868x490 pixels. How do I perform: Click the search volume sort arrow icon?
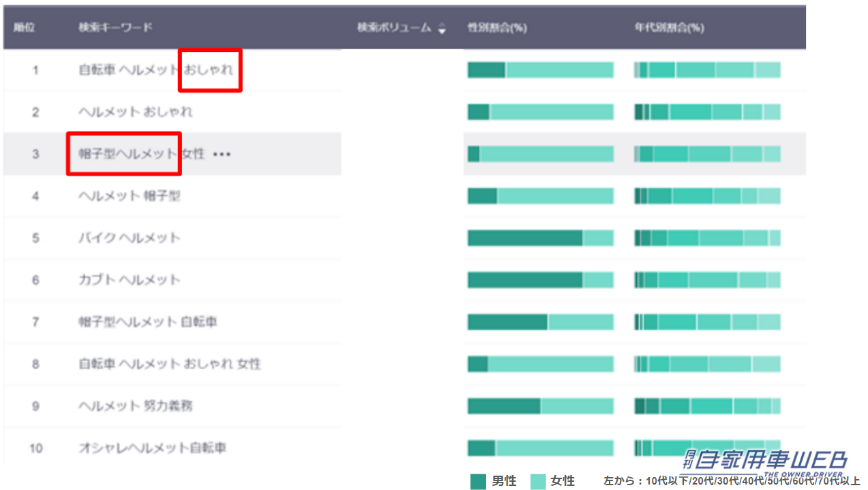click(x=442, y=29)
